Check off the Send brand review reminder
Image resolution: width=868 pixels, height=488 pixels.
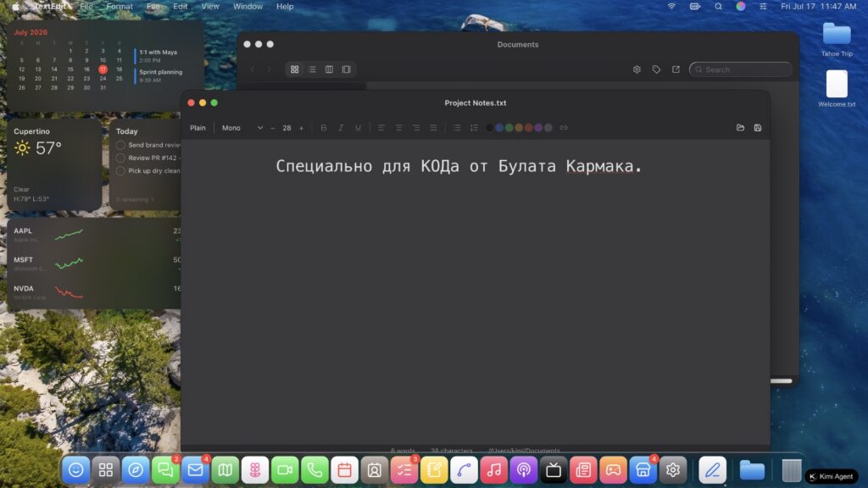pos(120,145)
